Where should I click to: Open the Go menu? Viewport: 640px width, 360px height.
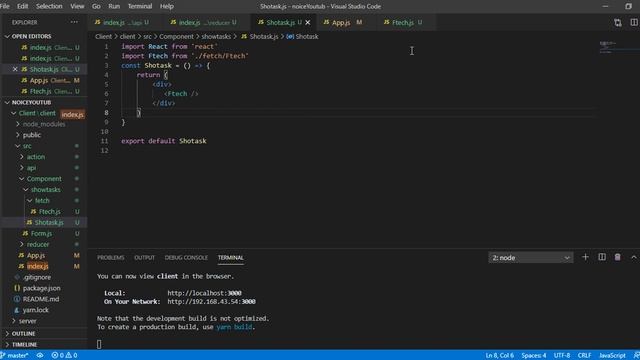click(96, 6)
